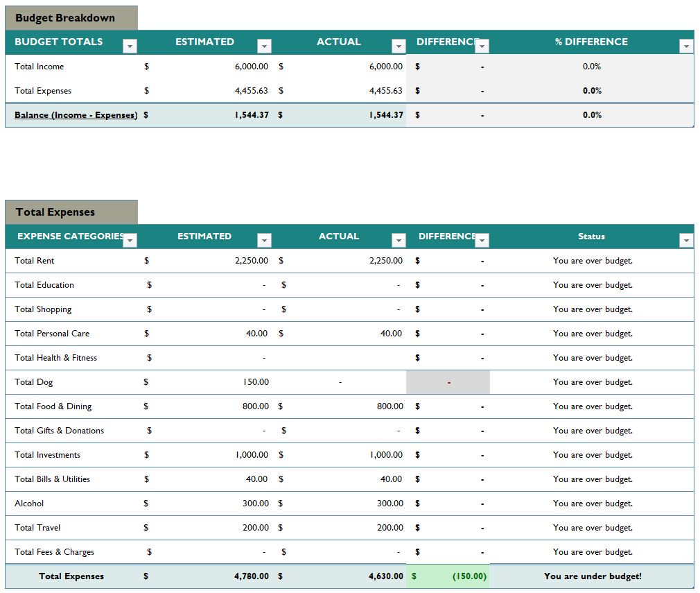Select Alcohol row status 'You are over budget.'

593,503
